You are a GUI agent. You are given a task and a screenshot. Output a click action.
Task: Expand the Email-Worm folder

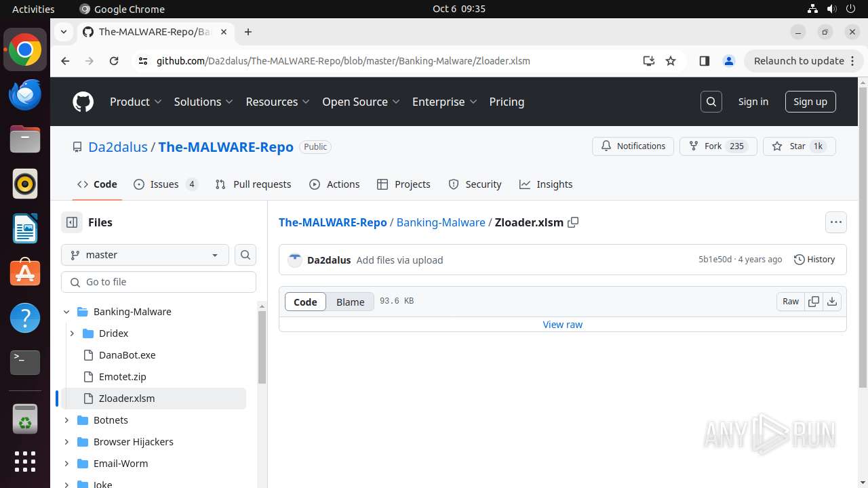pos(66,464)
